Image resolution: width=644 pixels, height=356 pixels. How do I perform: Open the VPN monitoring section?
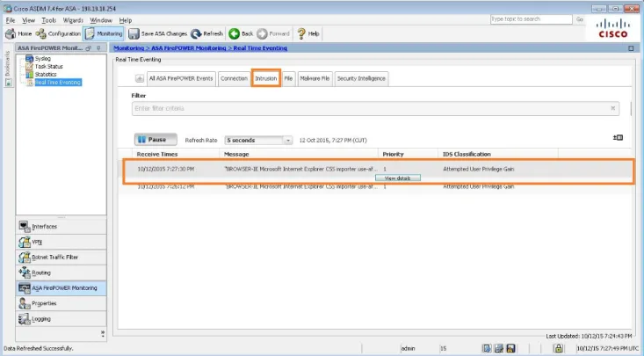click(x=62, y=242)
